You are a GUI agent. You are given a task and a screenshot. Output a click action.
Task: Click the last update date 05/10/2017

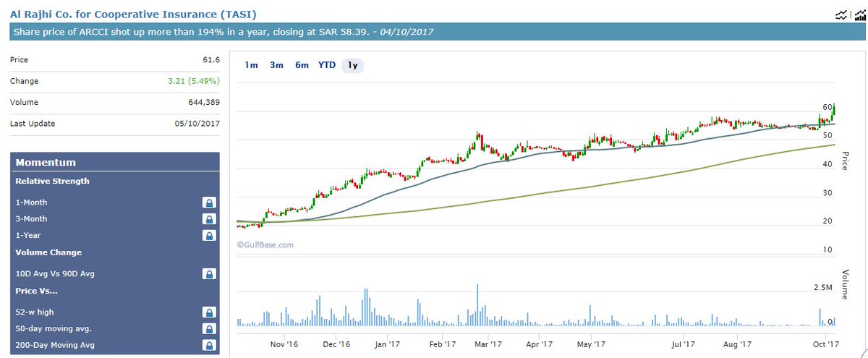(x=197, y=124)
